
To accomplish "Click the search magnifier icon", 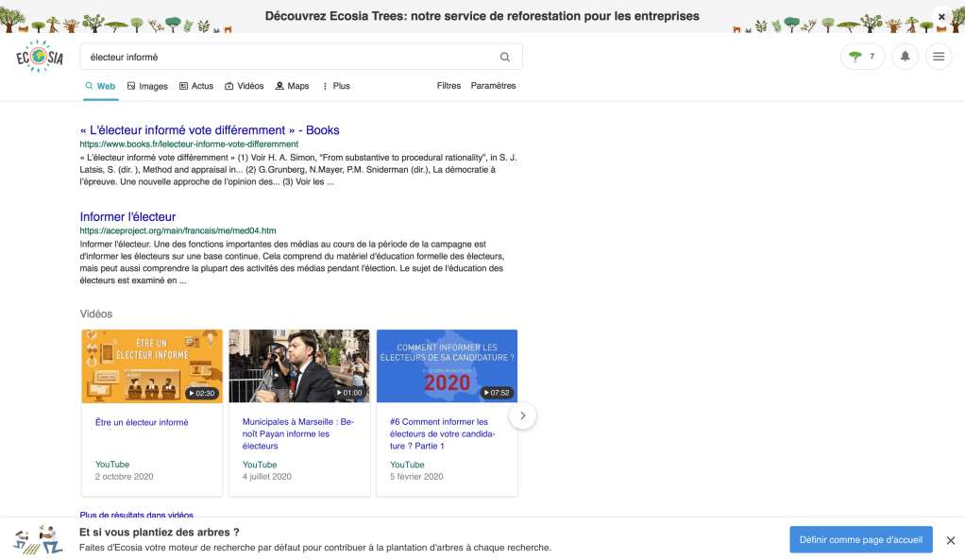I will click(505, 57).
